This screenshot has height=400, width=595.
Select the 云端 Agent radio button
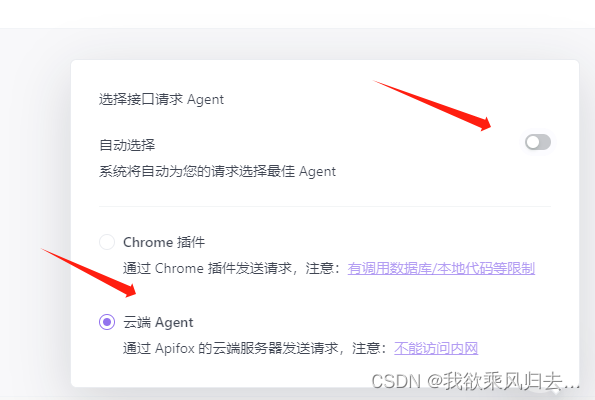[x=107, y=322]
